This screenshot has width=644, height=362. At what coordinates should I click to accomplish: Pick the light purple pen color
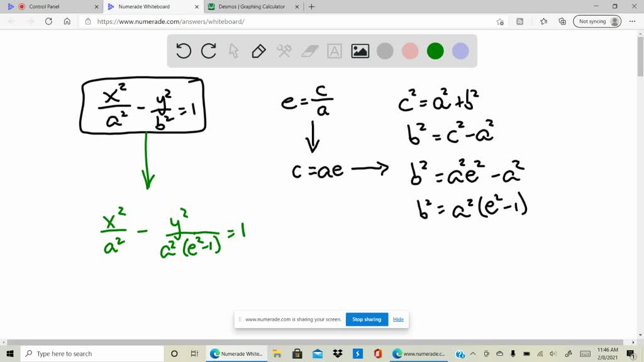(460, 51)
